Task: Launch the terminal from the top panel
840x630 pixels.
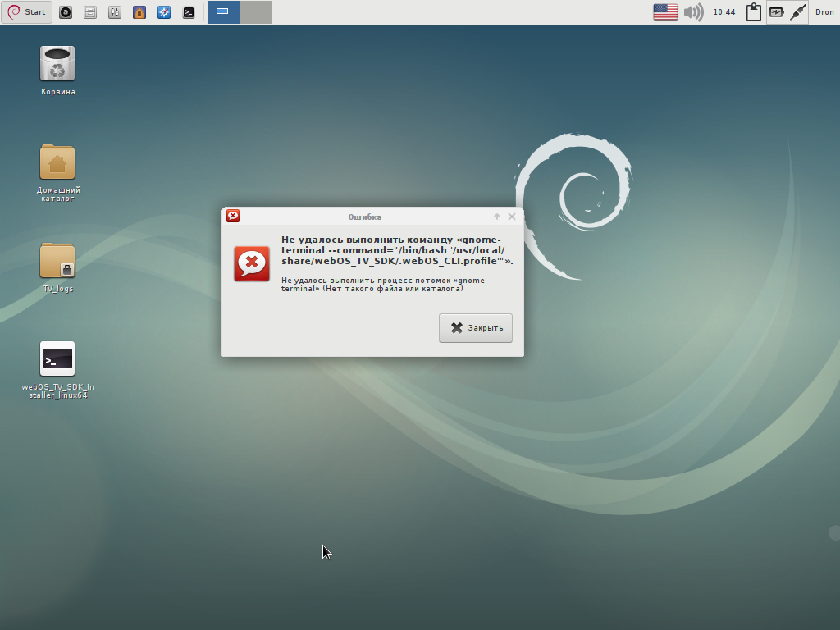Action: point(189,12)
